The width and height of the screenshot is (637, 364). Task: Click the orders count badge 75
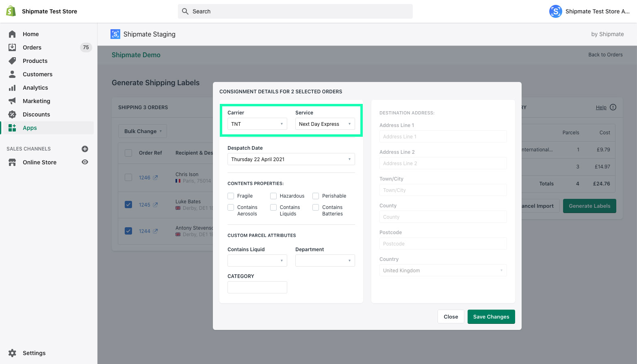(86, 47)
